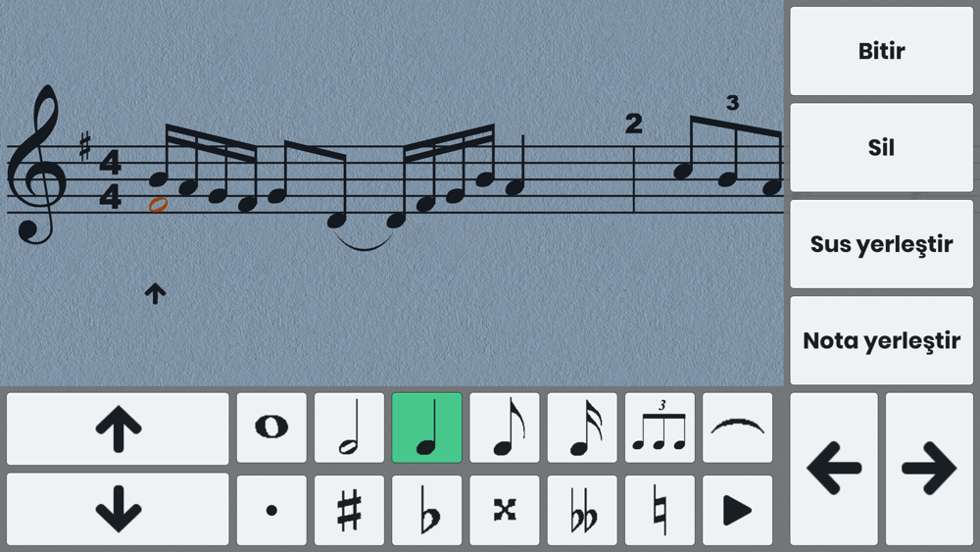Select the half note duration
This screenshot has width=980, height=552.
point(350,428)
